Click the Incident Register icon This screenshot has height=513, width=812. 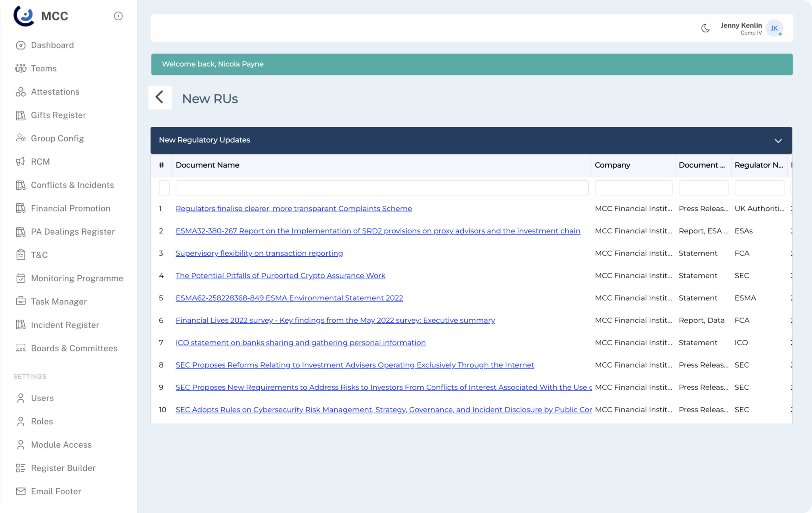point(21,325)
